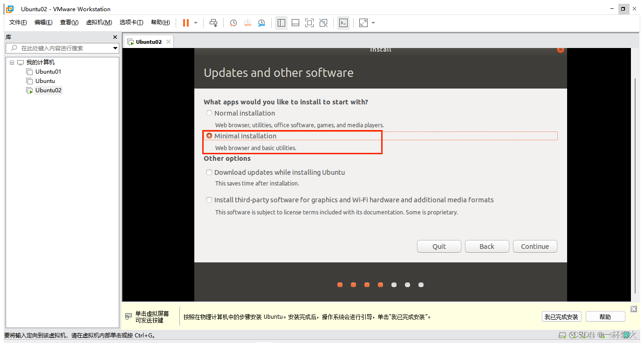This screenshot has width=644, height=343.
Task: Click the Ubuntu02 tab's VM icon
Action: (x=130, y=42)
